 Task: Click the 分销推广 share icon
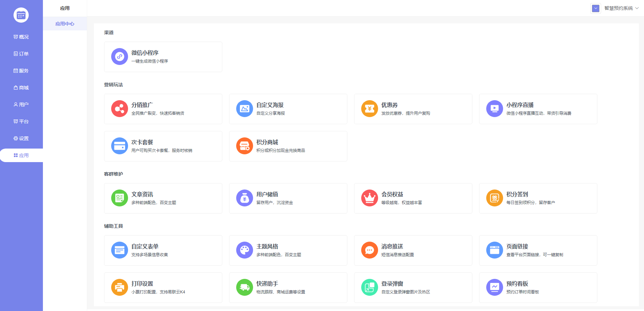tap(120, 109)
